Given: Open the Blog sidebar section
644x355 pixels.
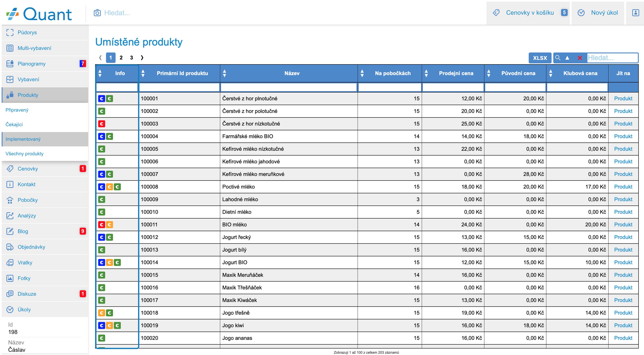Looking at the screenshot, I should (x=45, y=231).
